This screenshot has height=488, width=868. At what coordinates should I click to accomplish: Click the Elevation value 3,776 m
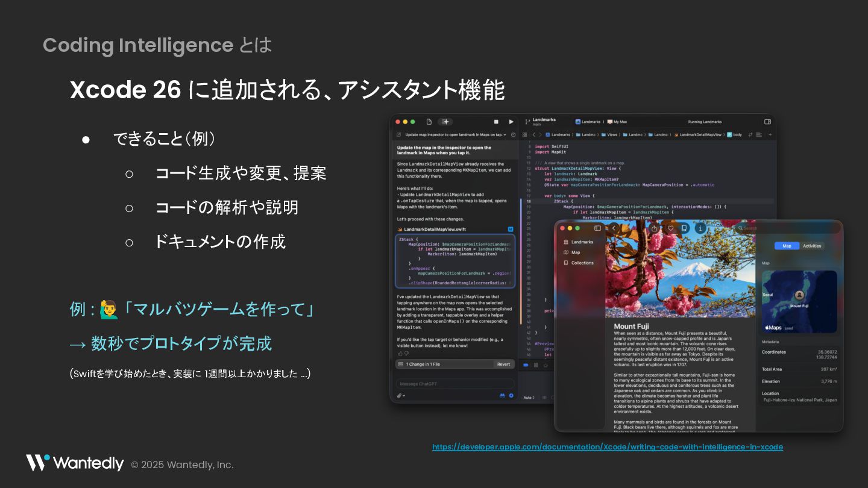(x=829, y=381)
